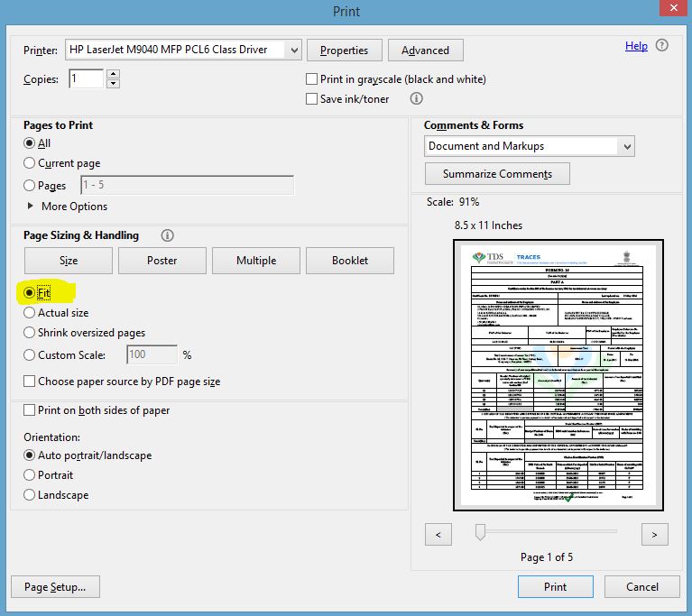Open printer Properties
This screenshot has height=616, width=692.
345,50
